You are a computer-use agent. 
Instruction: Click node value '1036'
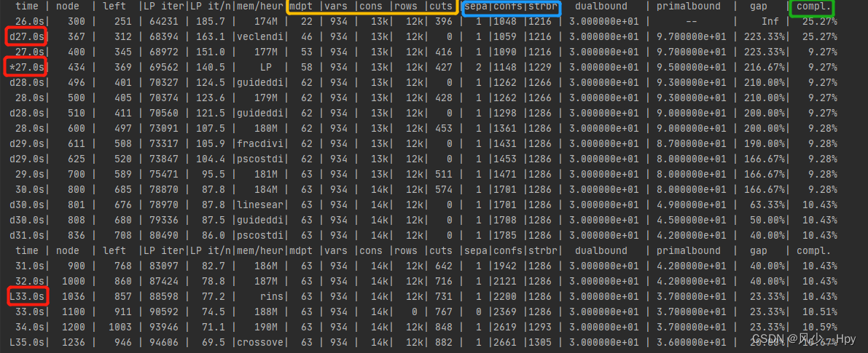73,297
